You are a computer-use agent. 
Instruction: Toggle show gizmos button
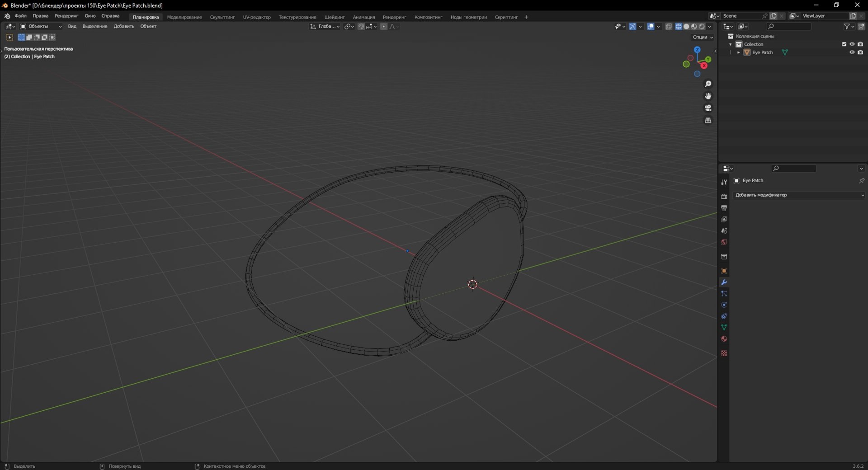[632, 27]
